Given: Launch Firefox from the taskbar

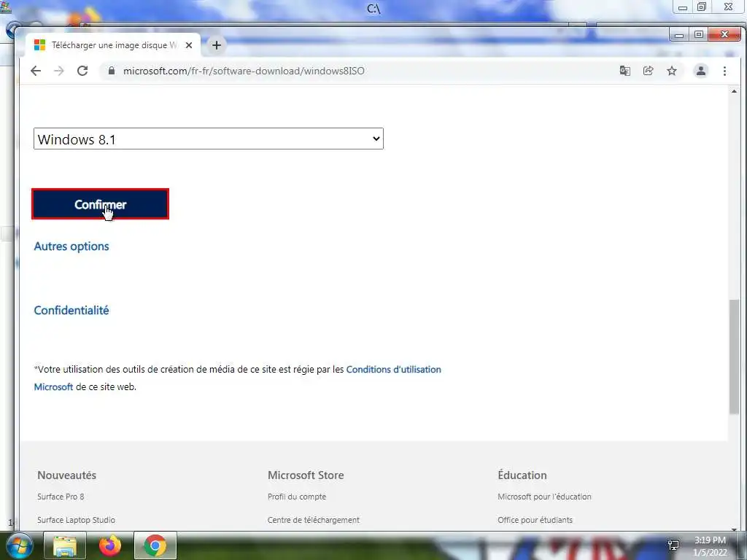Looking at the screenshot, I should point(110,545).
